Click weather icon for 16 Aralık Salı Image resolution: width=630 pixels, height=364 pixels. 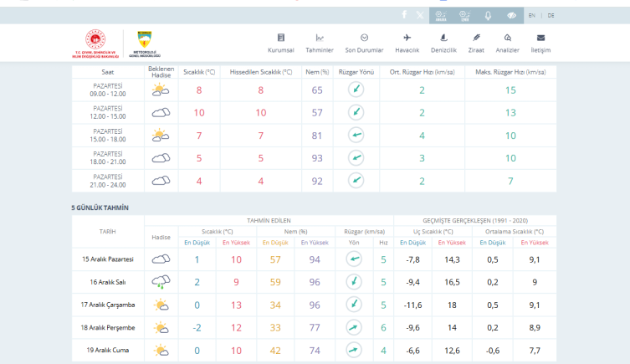coord(161,282)
